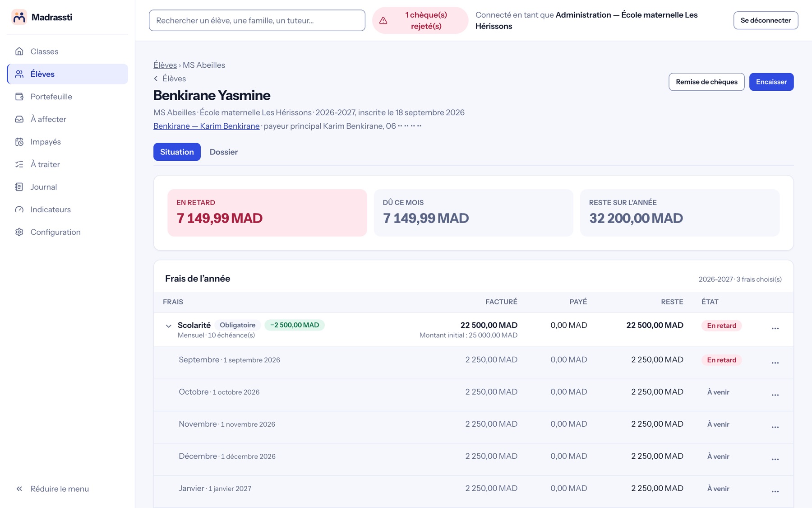The image size is (812, 508).
Task: Click the warning triangle in rejected cheque alert
Action: (x=383, y=20)
